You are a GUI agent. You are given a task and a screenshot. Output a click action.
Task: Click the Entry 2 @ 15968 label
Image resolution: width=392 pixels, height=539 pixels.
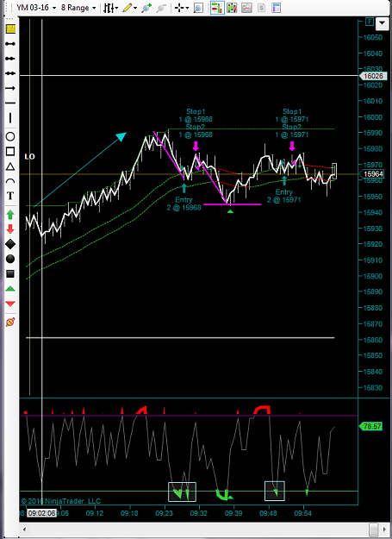point(184,204)
